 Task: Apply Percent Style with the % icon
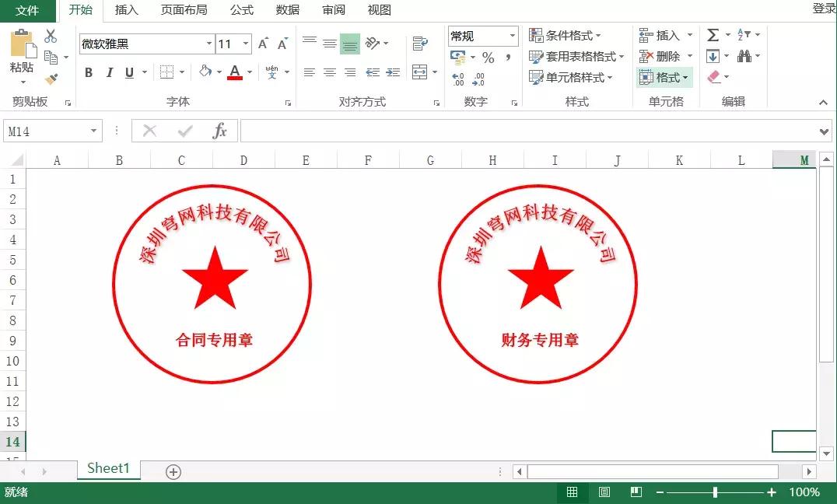point(489,57)
